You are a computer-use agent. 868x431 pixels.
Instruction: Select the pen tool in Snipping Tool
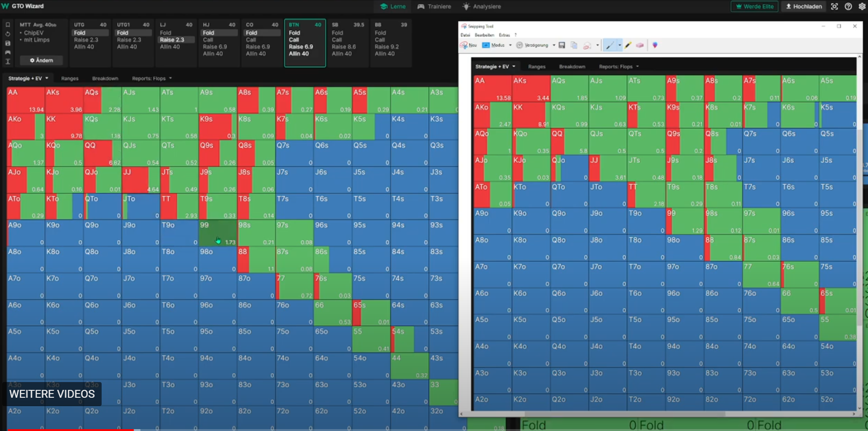pyautogui.click(x=610, y=45)
